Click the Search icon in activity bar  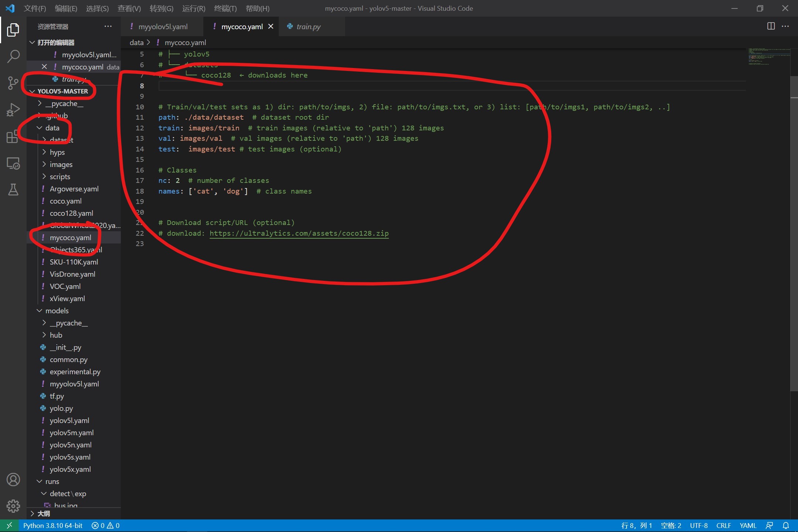coord(13,55)
